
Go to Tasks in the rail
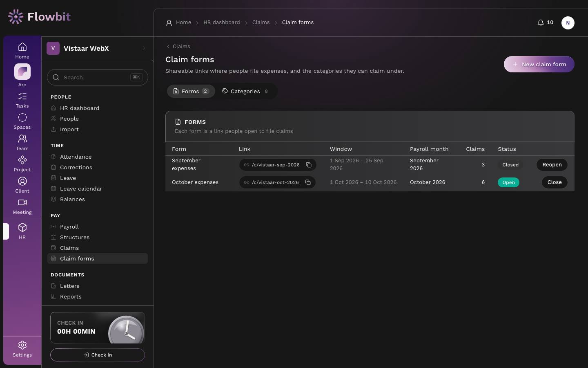(x=22, y=100)
